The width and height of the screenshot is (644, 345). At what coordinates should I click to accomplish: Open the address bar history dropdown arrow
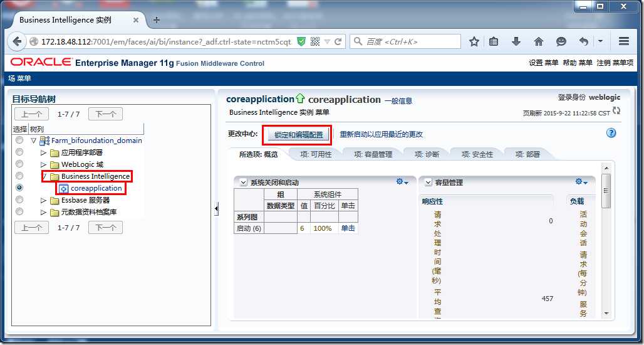click(x=327, y=41)
